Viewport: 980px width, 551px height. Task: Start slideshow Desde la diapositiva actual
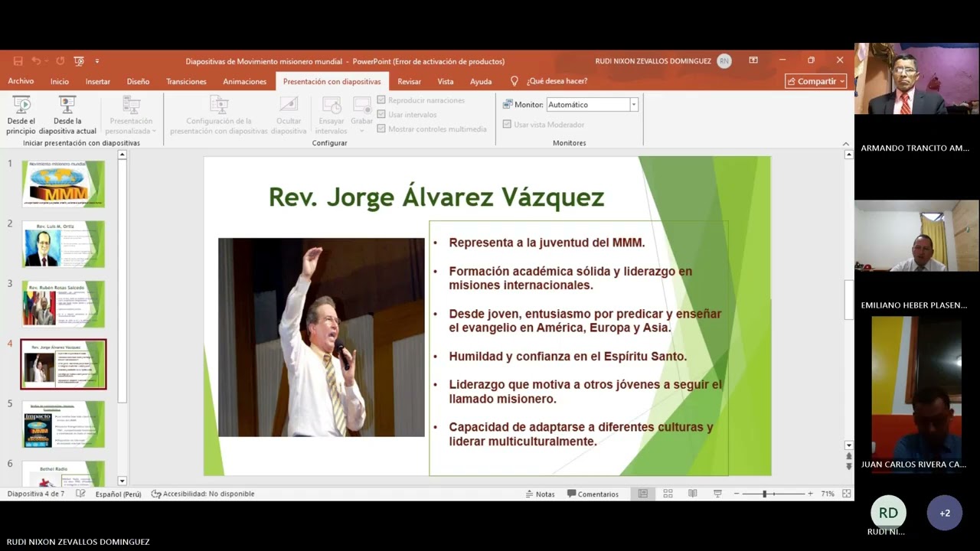pyautogui.click(x=67, y=116)
